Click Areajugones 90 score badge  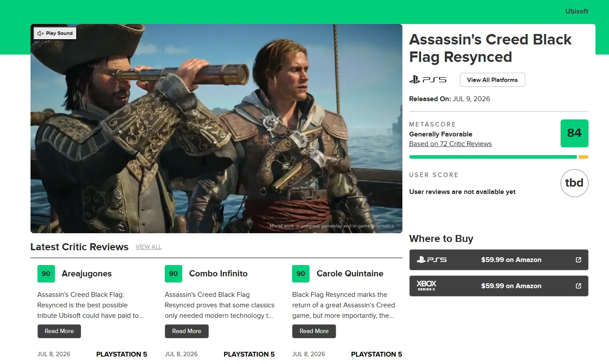click(x=46, y=274)
